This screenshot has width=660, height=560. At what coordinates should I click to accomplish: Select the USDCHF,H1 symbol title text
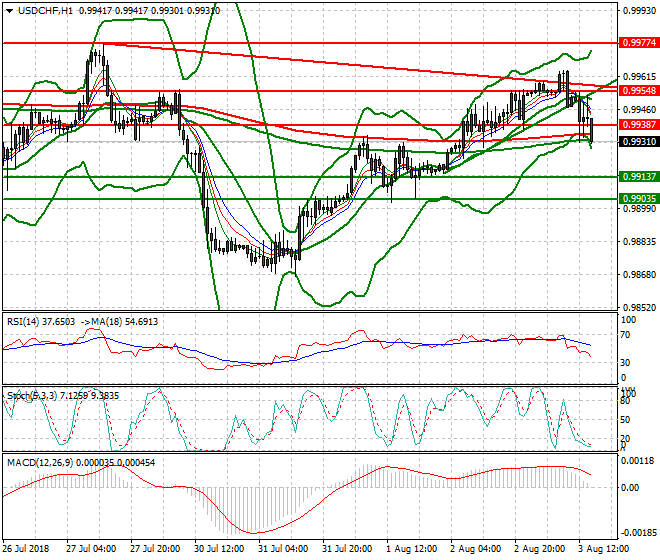45,11
